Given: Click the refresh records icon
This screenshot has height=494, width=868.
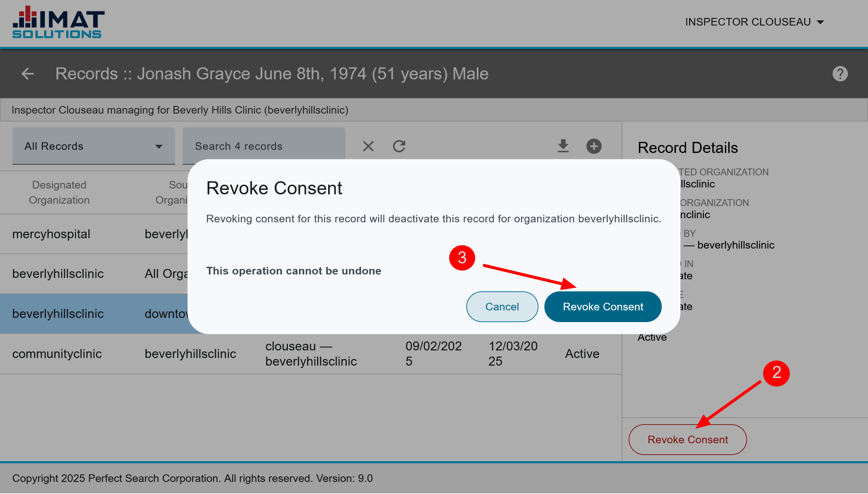Looking at the screenshot, I should pos(399,146).
